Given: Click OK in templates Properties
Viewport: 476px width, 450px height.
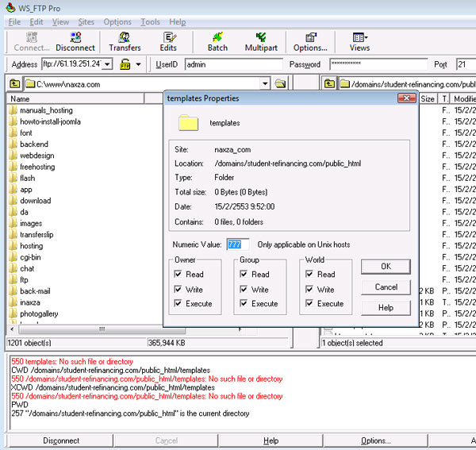Looking at the screenshot, I should click(386, 267).
